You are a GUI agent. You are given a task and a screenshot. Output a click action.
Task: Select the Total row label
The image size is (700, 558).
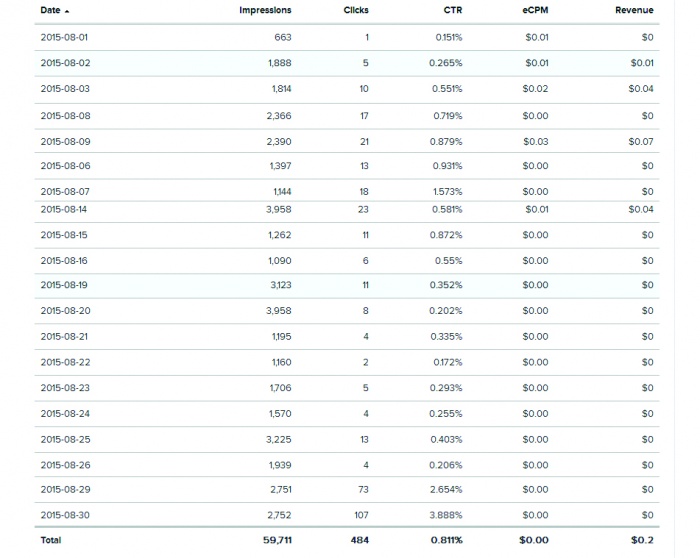coord(50,540)
